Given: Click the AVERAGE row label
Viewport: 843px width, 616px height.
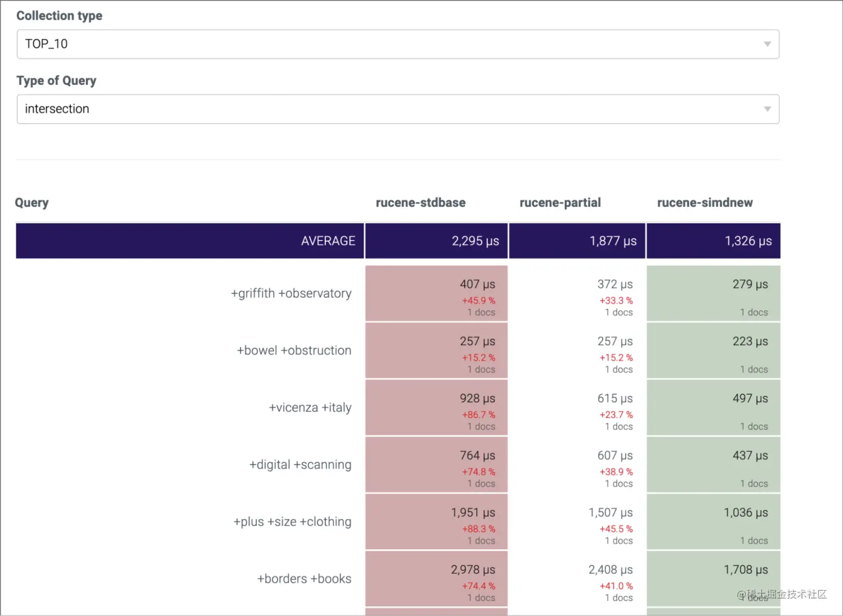Looking at the screenshot, I should pos(328,241).
